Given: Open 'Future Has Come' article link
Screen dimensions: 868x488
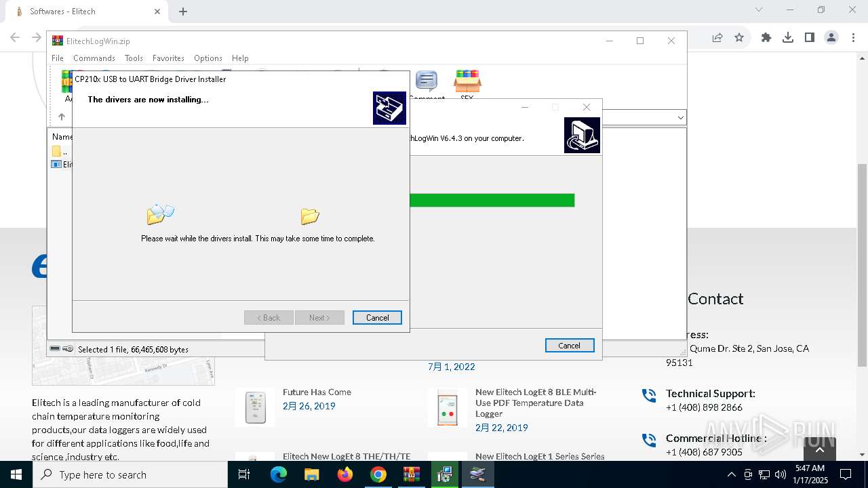Looking at the screenshot, I should tap(317, 392).
